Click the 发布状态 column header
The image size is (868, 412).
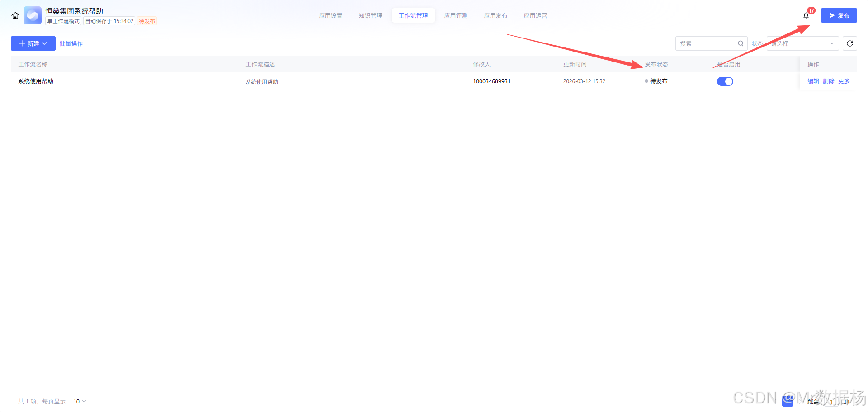(x=656, y=64)
